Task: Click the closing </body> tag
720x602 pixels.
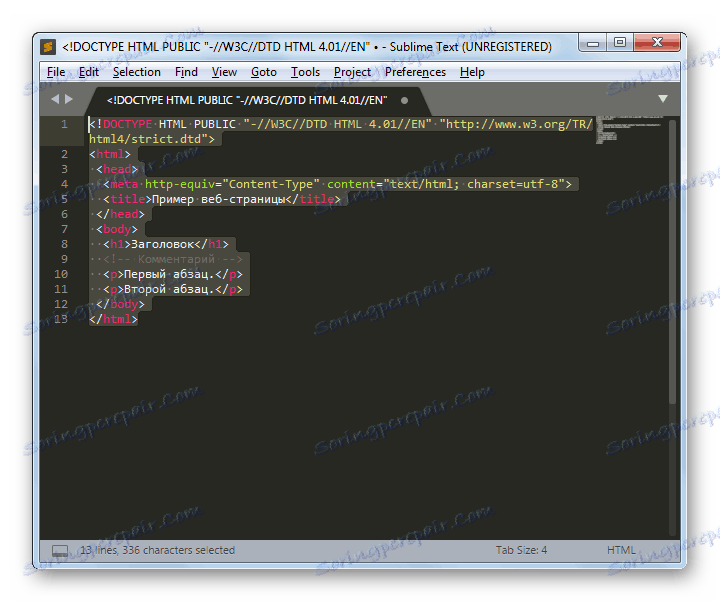Action: 120,304
